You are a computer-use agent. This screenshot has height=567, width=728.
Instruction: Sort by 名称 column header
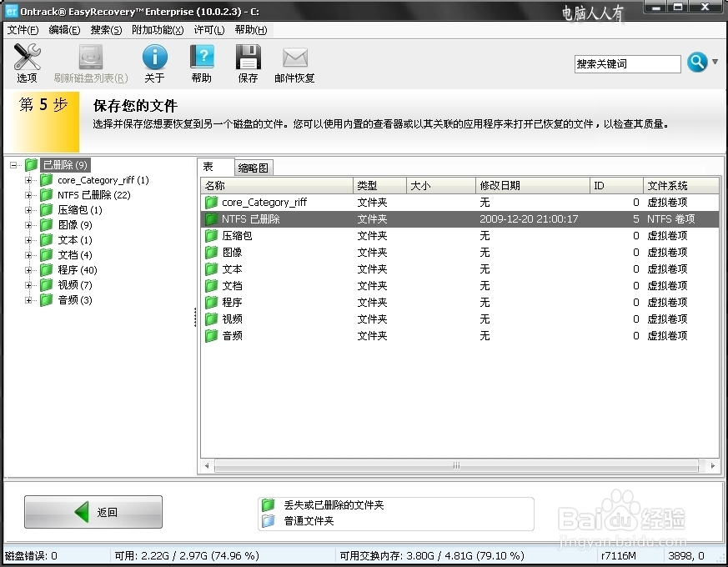click(x=277, y=186)
